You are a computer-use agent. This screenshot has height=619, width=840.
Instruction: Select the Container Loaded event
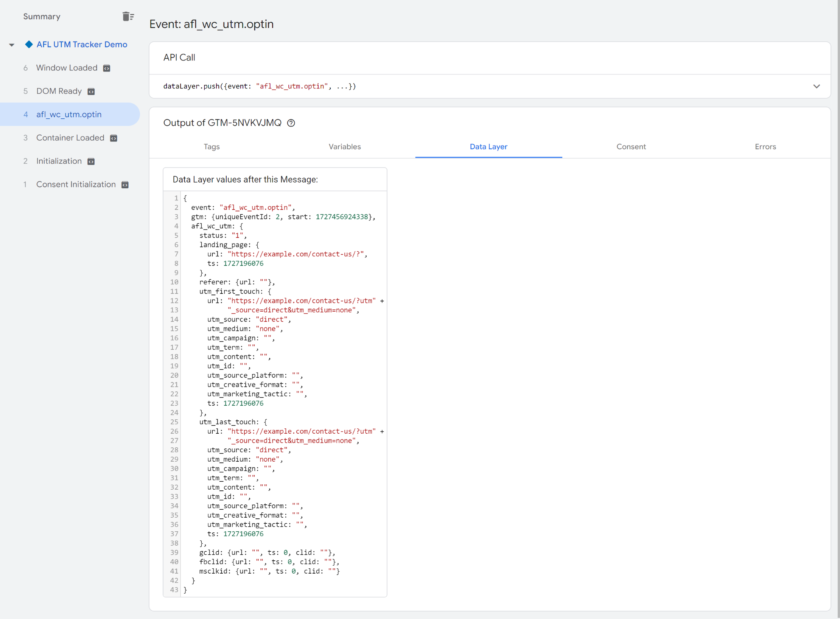70,138
